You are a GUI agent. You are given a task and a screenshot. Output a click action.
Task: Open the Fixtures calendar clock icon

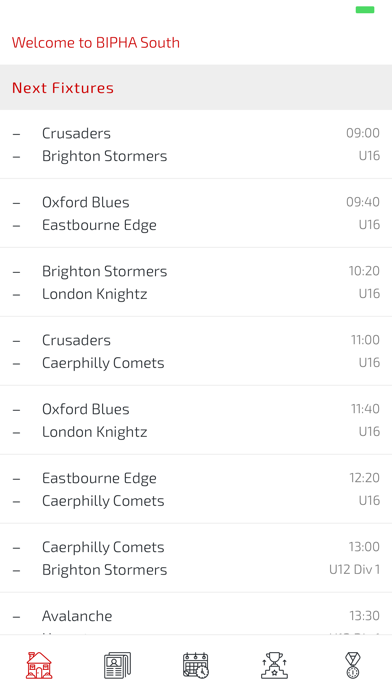pyautogui.click(x=196, y=665)
